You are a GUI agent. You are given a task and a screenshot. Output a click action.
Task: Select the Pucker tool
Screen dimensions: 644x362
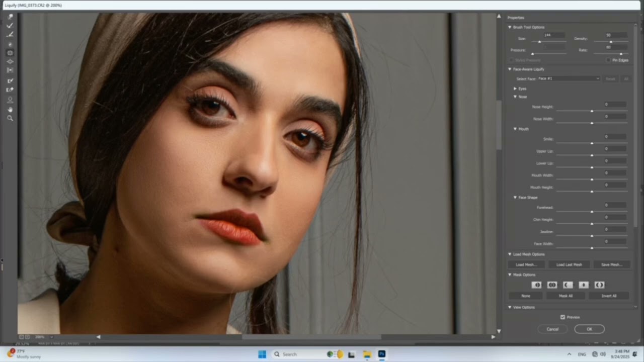[x=10, y=53]
